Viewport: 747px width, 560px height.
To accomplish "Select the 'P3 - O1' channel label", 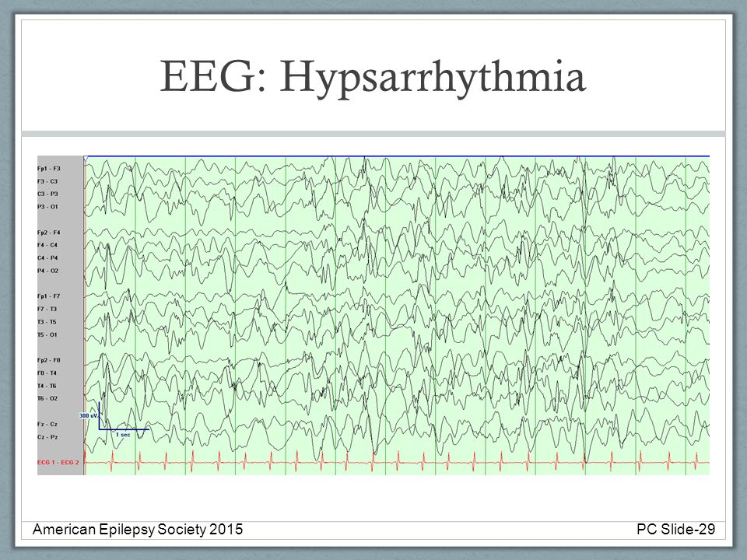I will pyautogui.click(x=47, y=207).
